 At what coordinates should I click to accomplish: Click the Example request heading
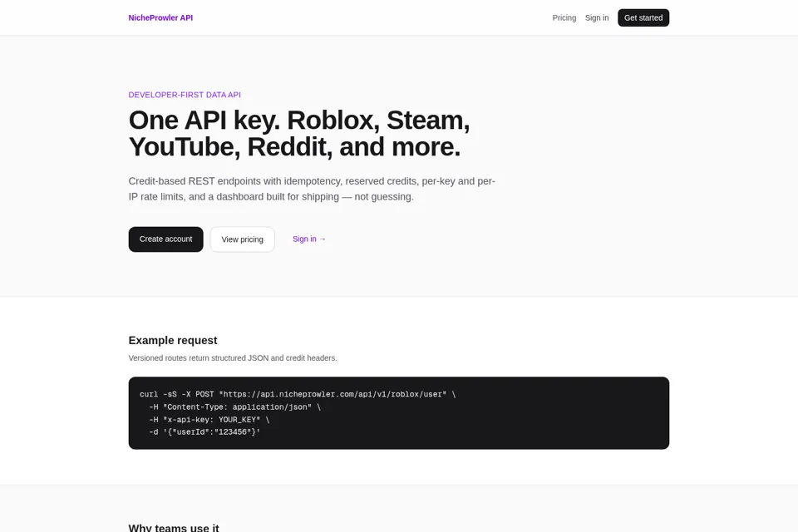click(173, 340)
